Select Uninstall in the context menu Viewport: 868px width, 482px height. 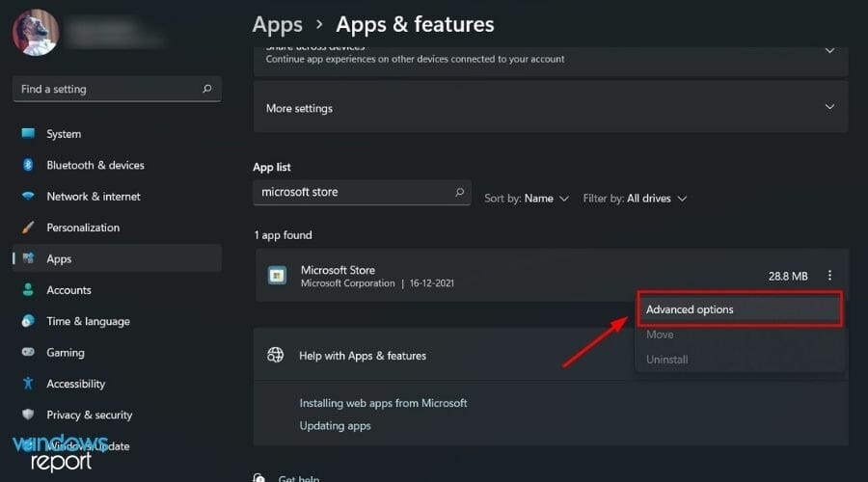[x=740, y=360]
